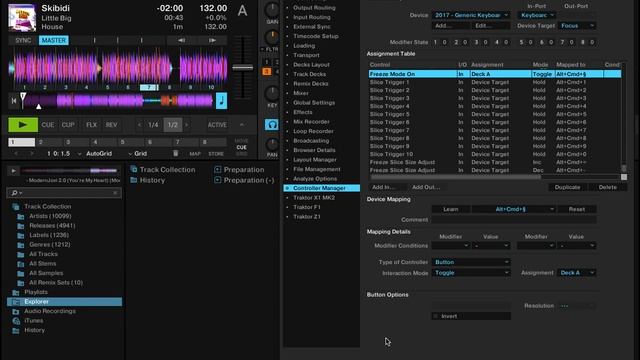Click the Duplicate assignment button

(x=567, y=187)
